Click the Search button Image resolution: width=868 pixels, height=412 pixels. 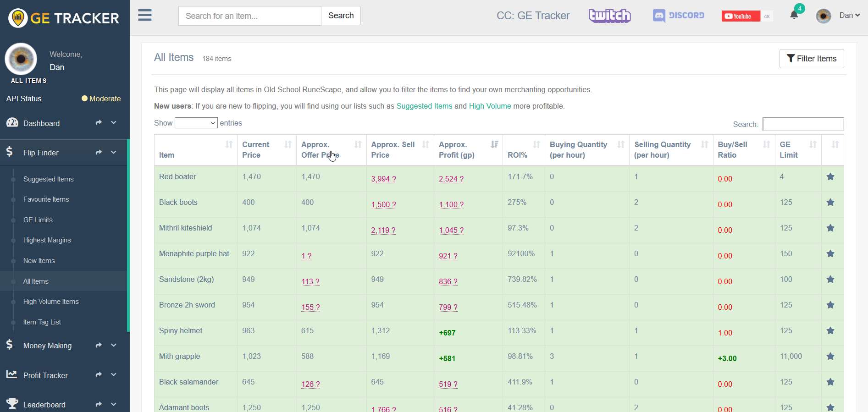click(x=341, y=16)
